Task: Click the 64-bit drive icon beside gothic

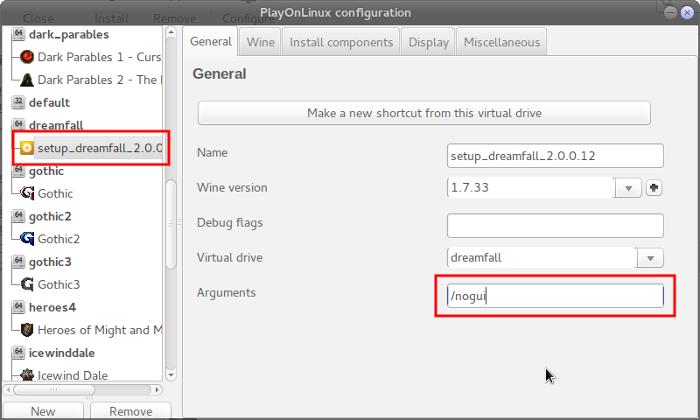Action: click(18, 170)
